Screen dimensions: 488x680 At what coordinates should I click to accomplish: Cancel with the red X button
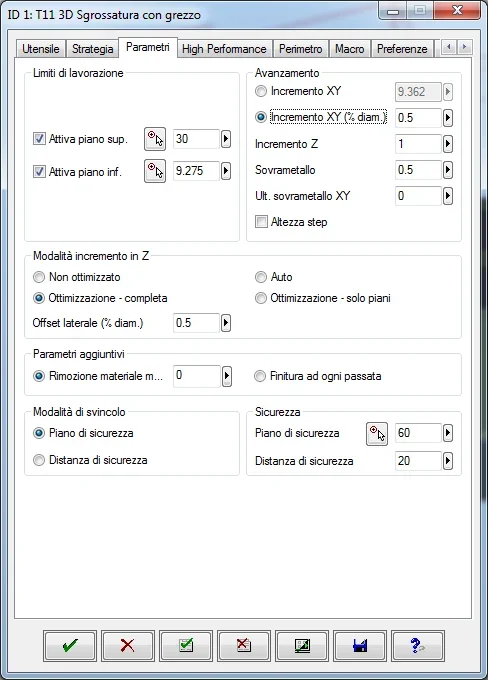click(128, 645)
